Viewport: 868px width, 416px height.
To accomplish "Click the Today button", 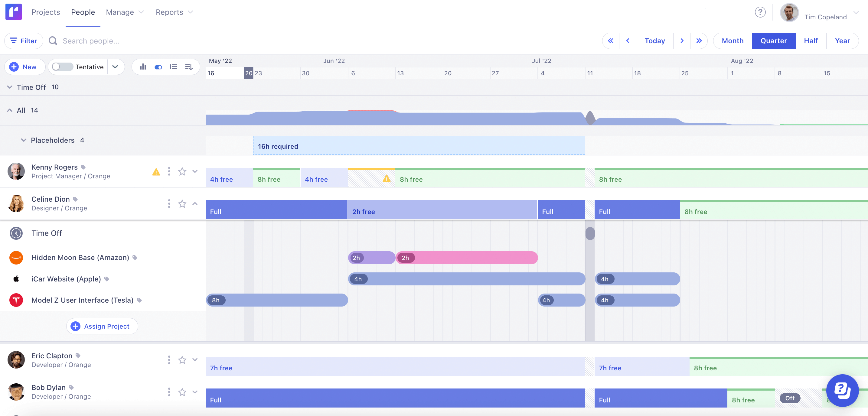I will click(654, 41).
